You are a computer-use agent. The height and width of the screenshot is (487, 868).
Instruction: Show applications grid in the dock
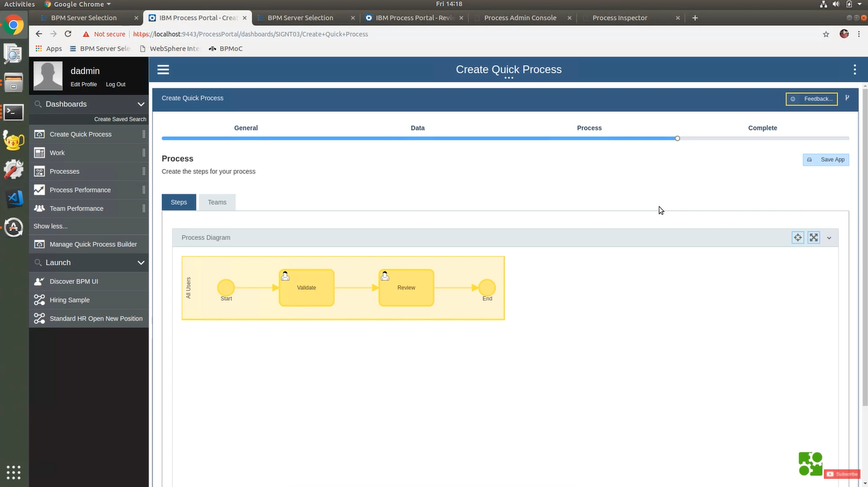click(14, 471)
